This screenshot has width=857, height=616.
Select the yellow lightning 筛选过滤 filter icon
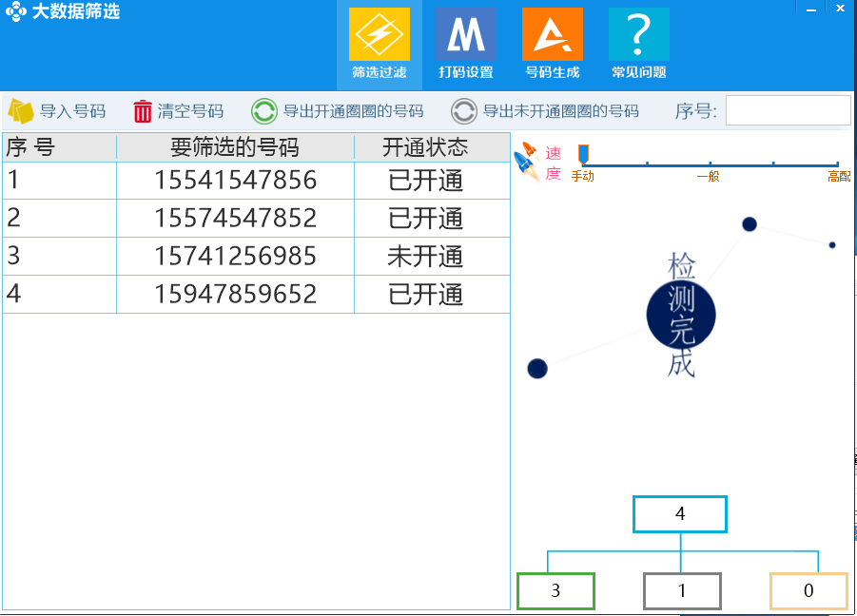[379, 36]
